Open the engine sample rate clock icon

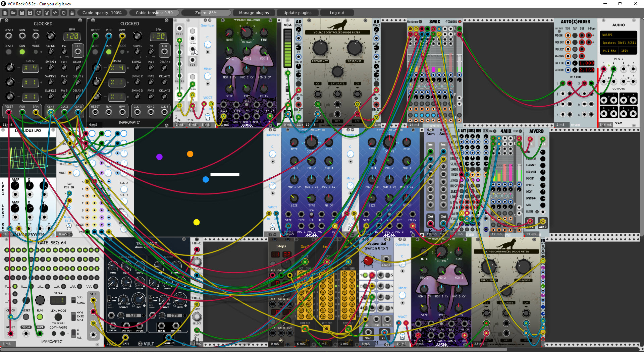pos(64,13)
